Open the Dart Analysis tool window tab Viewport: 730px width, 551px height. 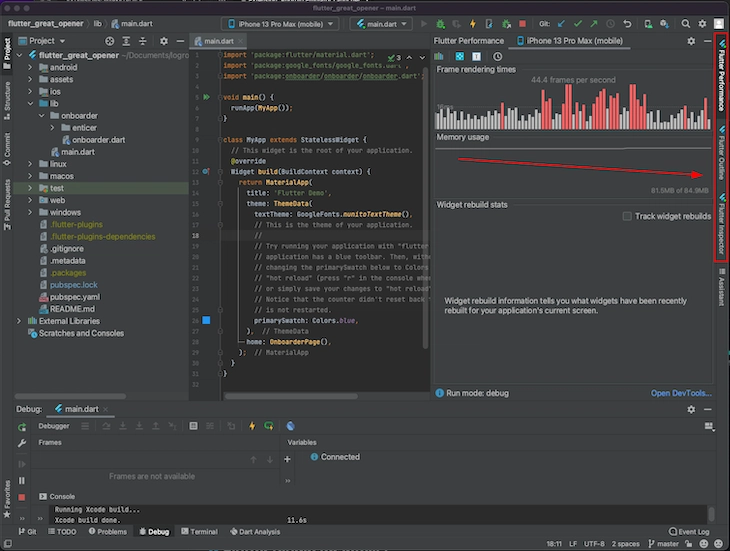pyautogui.click(x=255, y=531)
